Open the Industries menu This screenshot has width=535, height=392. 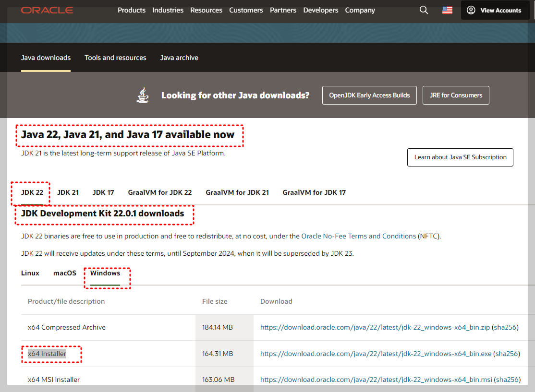click(x=168, y=10)
